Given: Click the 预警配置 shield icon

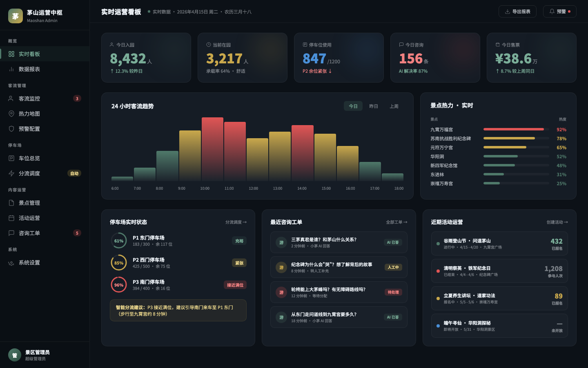Looking at the screenshot, I should pyautogui.click(x=11, y=129).
